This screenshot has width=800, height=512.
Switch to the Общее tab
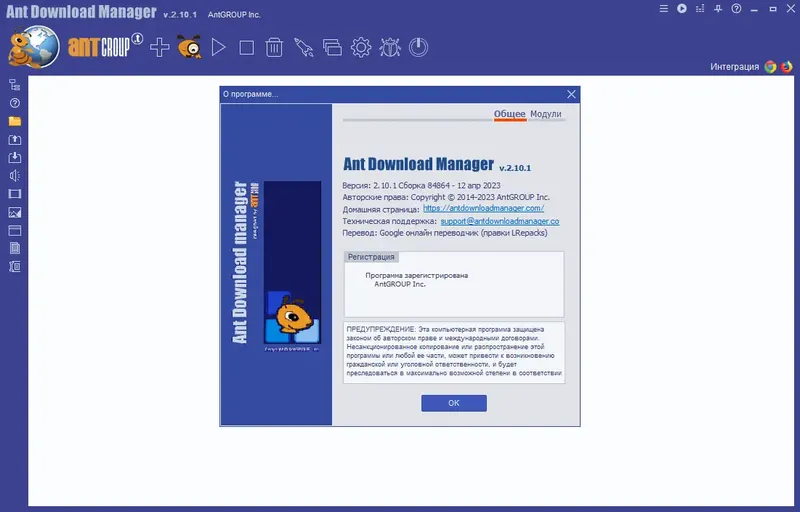(510, 114)
